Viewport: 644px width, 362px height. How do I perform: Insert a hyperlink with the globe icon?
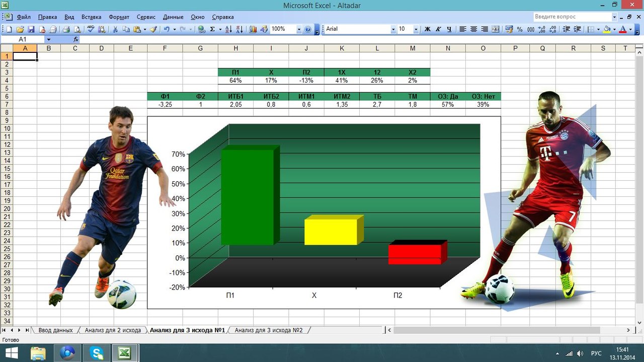coord(201,29)
